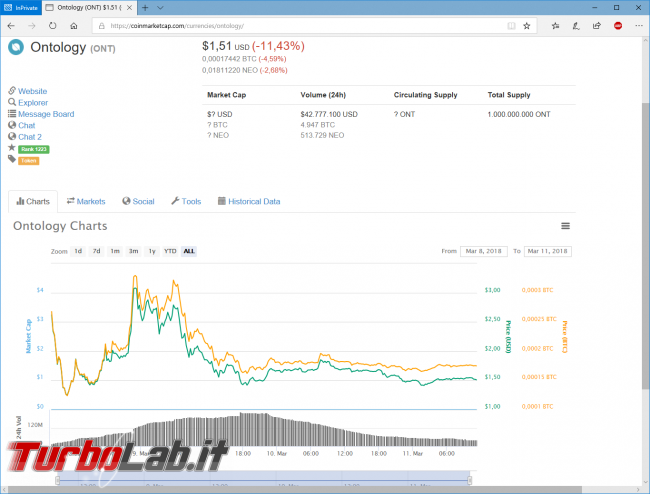Click the Volume (24h) header
Viewport: 650px width, 494px height.
click(x=323, y=95)
